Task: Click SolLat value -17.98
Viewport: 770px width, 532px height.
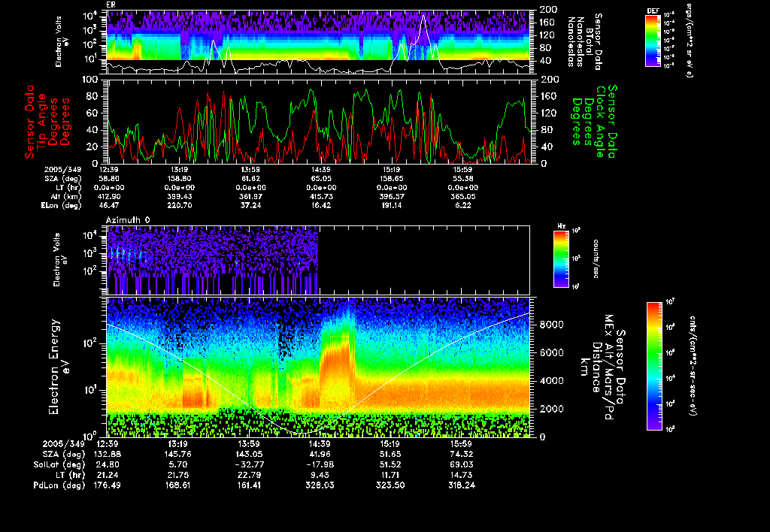Action: coord(320,465)
